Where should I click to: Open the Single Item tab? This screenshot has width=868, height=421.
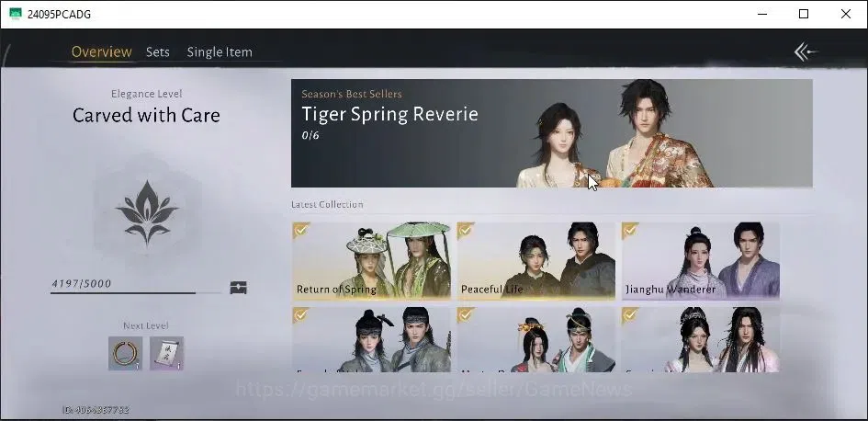coord(220,52)
